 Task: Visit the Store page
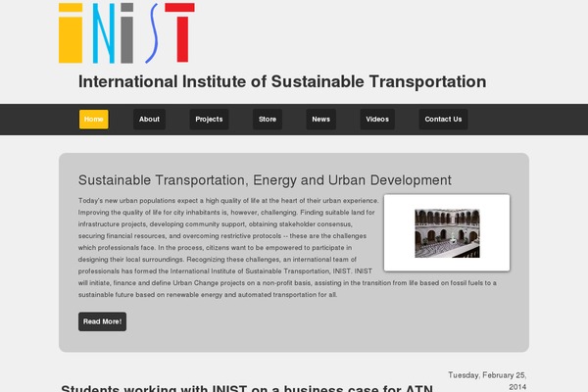268,120
